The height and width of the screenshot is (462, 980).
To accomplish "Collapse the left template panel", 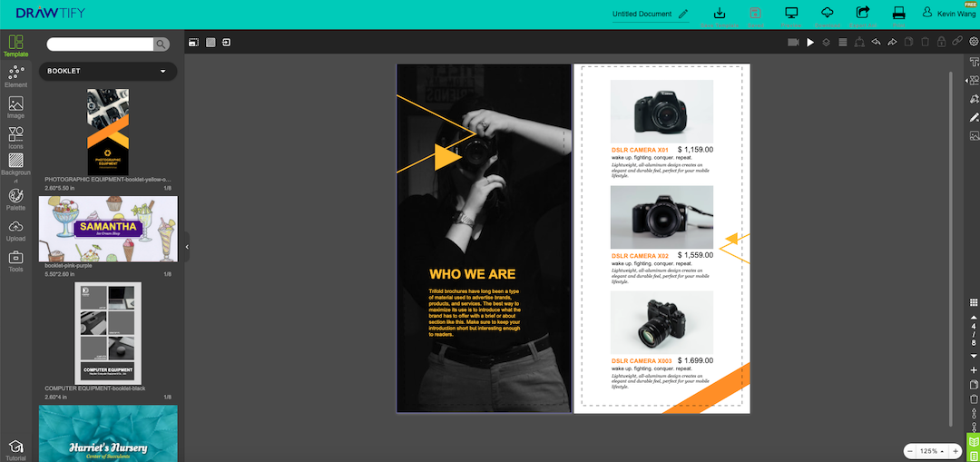I will (x=187, y=247).
